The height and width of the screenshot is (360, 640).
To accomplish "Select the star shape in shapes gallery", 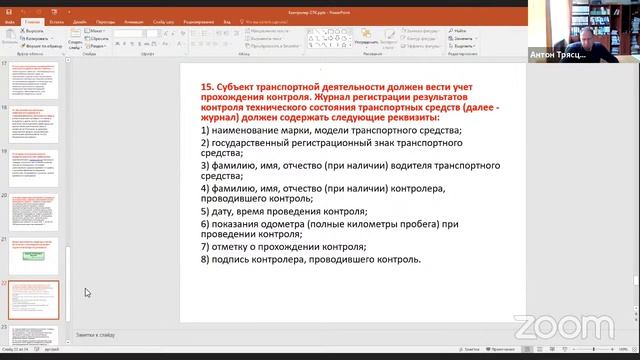I will (x=344, y=45).
